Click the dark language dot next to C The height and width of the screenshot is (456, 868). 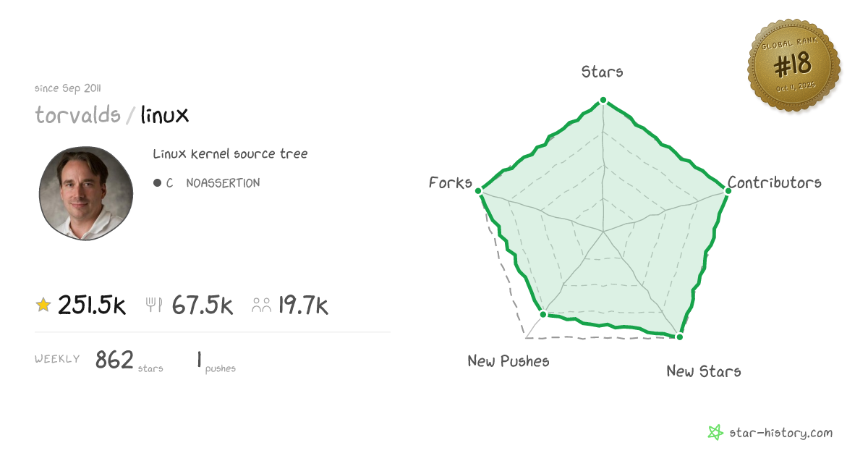(157, 183)
